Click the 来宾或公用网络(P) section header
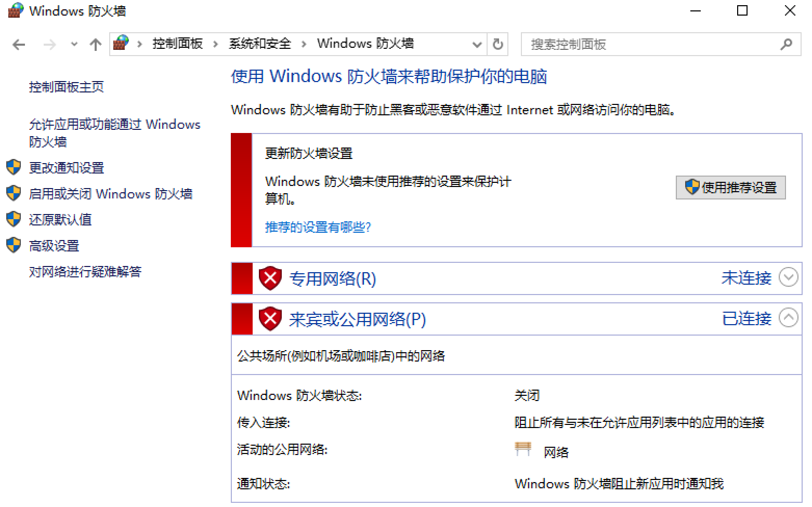Screen dimensions: 812x507 click(x=357, y=319)
